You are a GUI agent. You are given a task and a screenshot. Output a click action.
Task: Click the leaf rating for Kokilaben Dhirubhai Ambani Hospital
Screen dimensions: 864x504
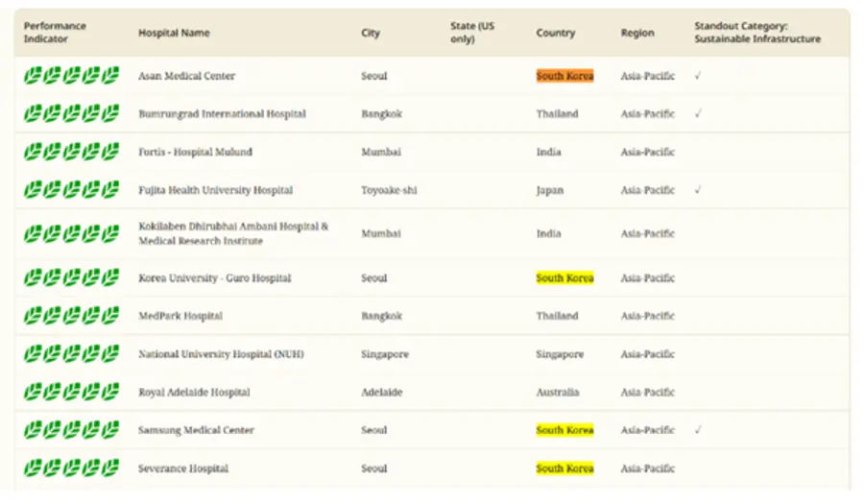(71, 233)
